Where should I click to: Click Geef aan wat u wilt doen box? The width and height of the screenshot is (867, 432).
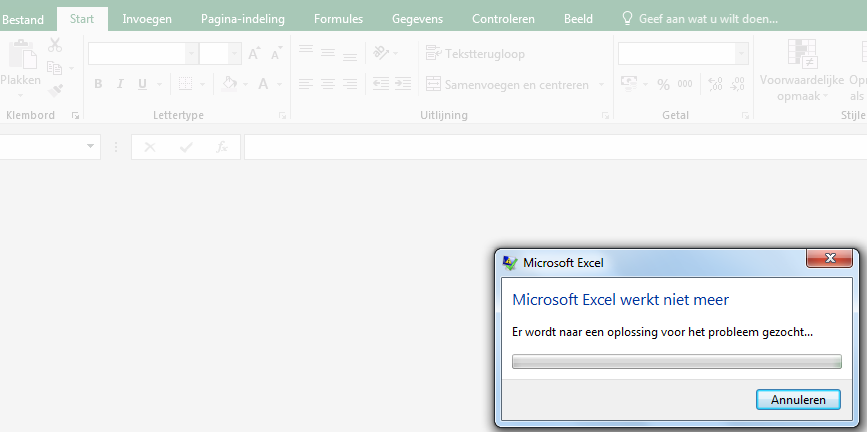tap(699, 19)
